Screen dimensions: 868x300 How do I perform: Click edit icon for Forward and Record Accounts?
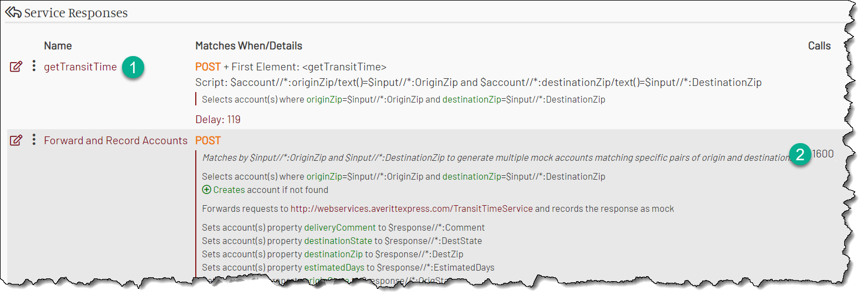tap(17, 140)
